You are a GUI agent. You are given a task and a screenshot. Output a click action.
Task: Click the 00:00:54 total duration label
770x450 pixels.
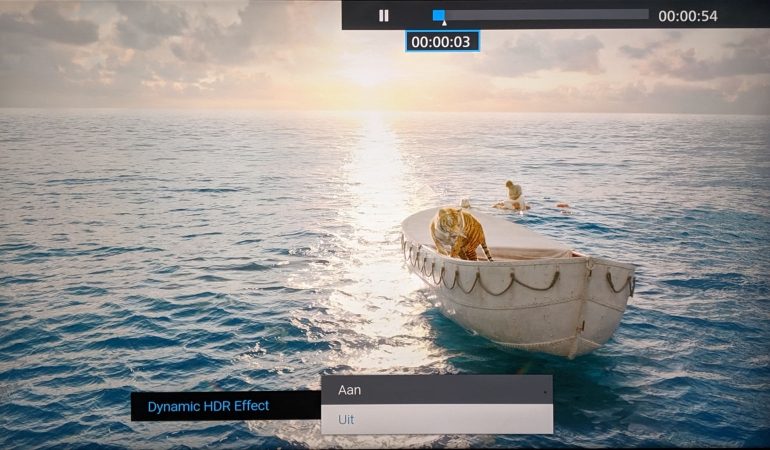click(x=688, y=16)
